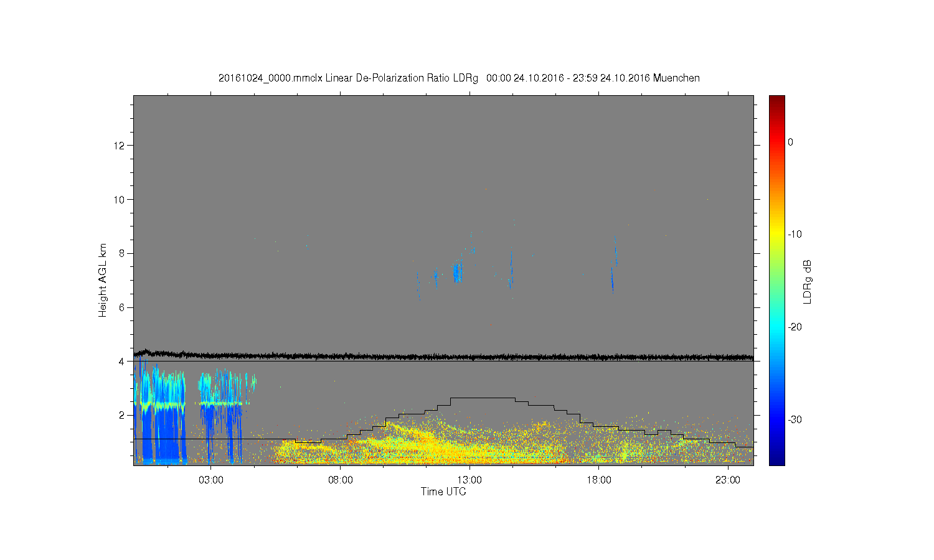934x560 pixels.
Task: Click the thick black noisy line near 4 km
Action: coord(443,357)
